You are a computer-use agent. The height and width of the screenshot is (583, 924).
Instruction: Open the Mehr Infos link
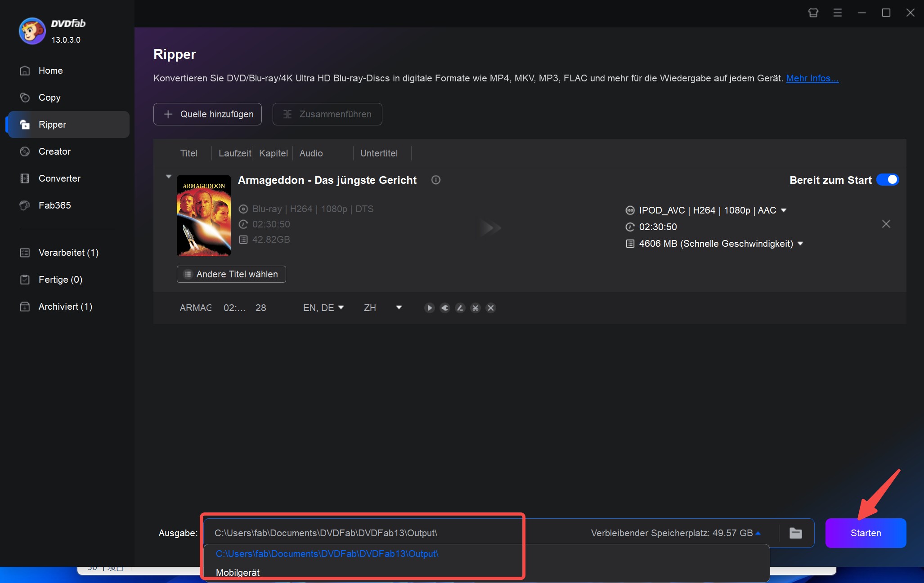pyautogui.click(x=812, y=78)
